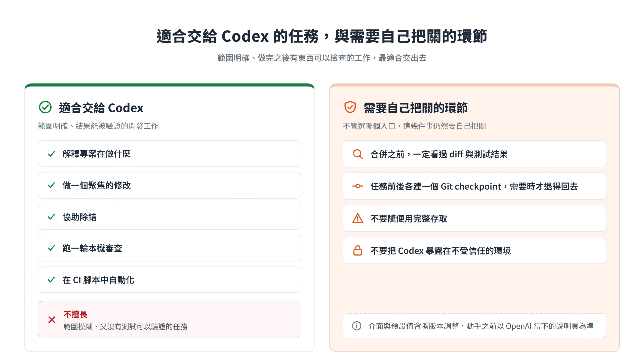The image size is (644, 358).
Task: Click the lock icon beside 不要把 Codex 暴露
Action: (358, 250)
